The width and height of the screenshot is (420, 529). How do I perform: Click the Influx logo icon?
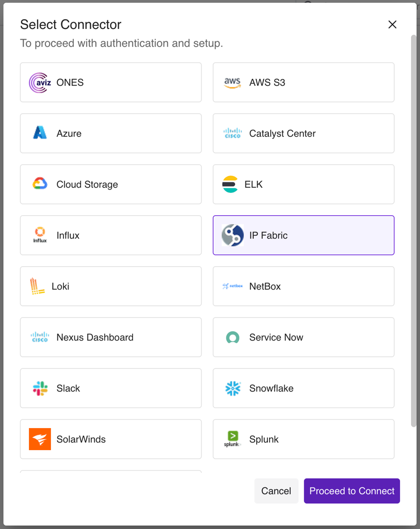click(40, 235)
